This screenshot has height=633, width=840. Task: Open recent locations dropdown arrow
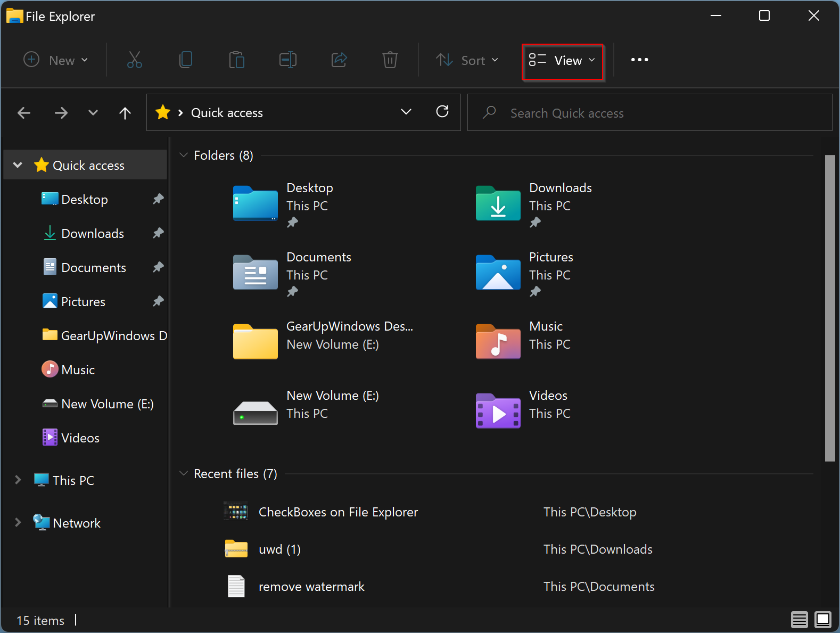pyautogui.click(x=93, y=112)
